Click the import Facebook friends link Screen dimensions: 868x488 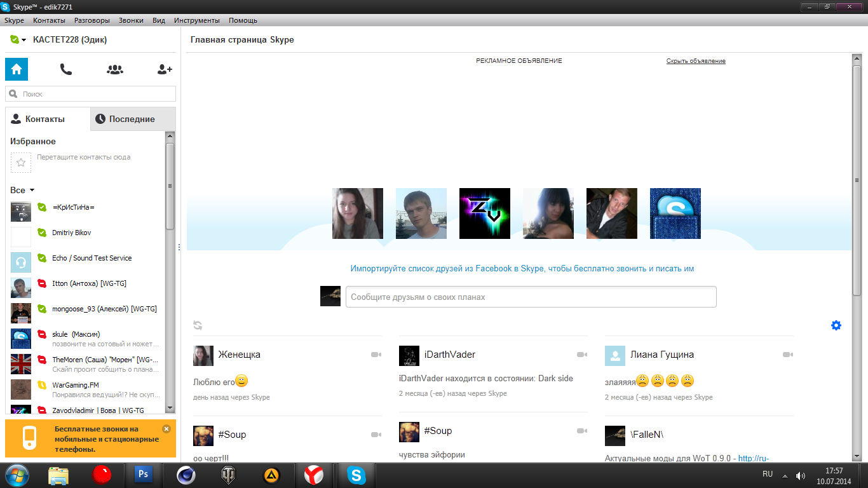point(522,269)
